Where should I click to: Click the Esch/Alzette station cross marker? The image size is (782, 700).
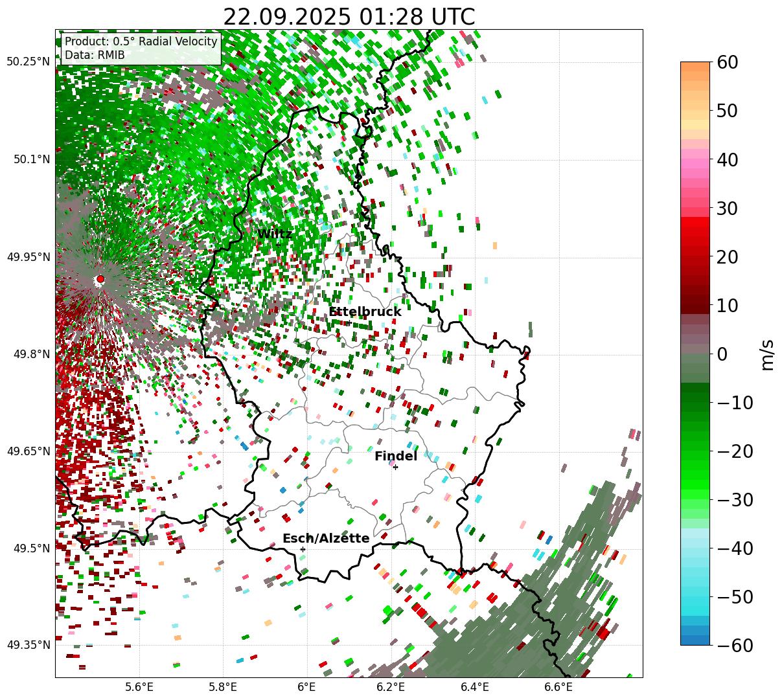click(x=303, y=549)
